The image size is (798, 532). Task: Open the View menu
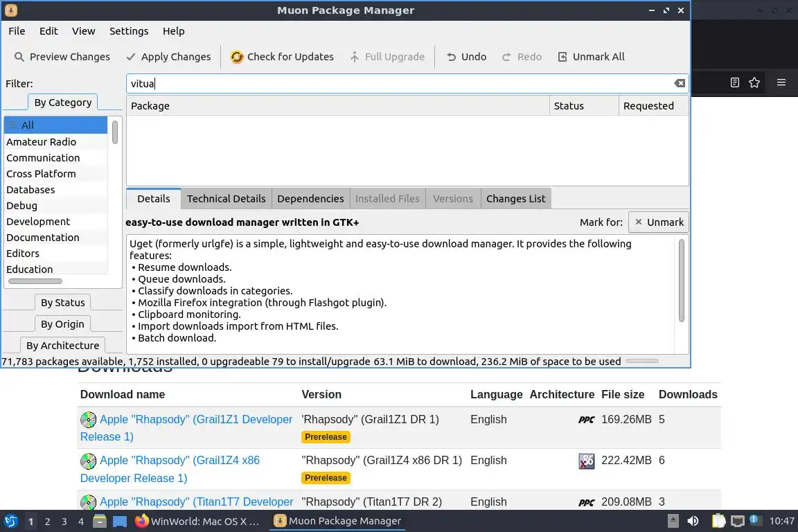(83, 31)
